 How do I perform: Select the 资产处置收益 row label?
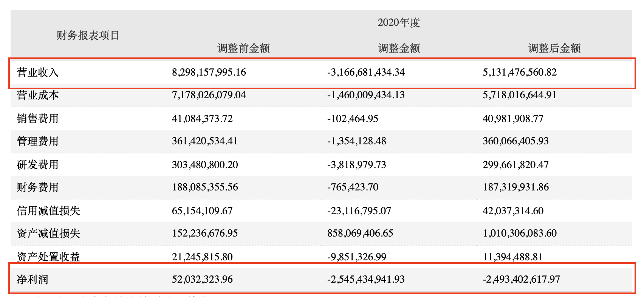click(x=48, y=257)
